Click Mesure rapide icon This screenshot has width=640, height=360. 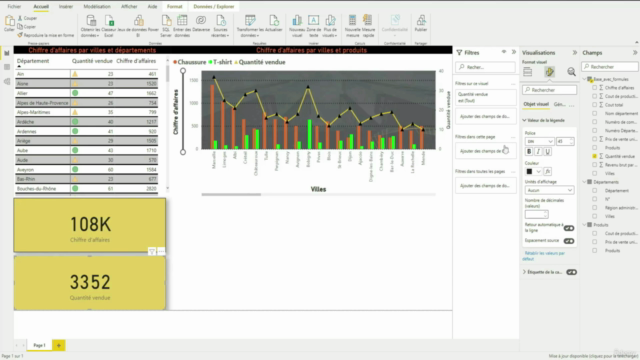tap(368, 20)
